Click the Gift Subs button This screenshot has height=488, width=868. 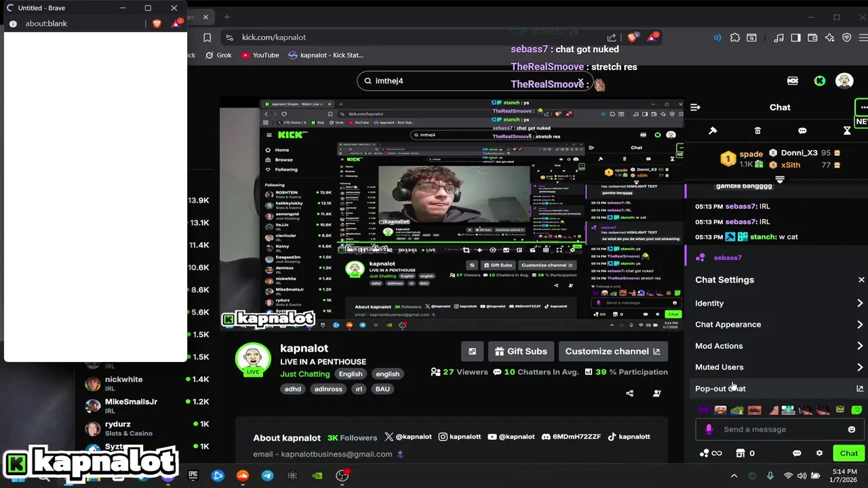521,351
